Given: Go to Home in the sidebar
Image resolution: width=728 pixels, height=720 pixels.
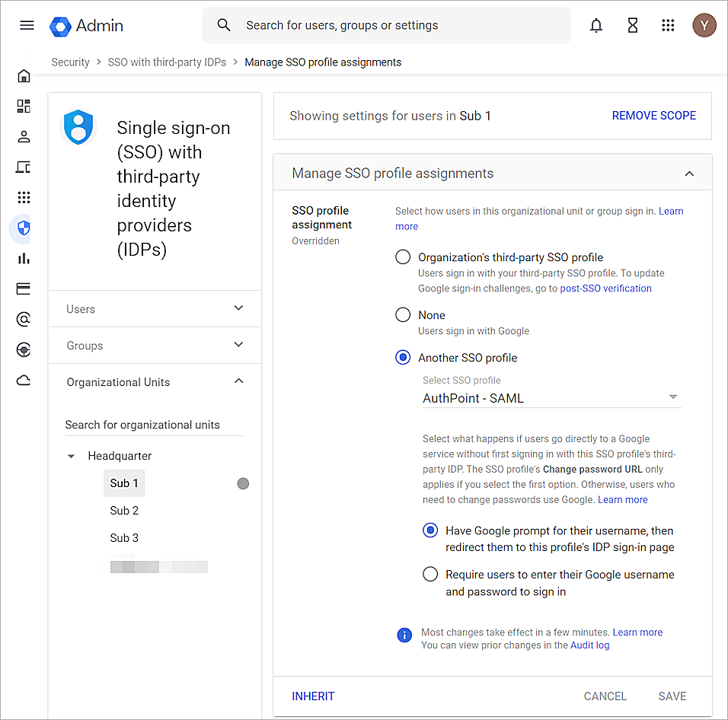Looking at the screenshot, I should coord(24,75).
